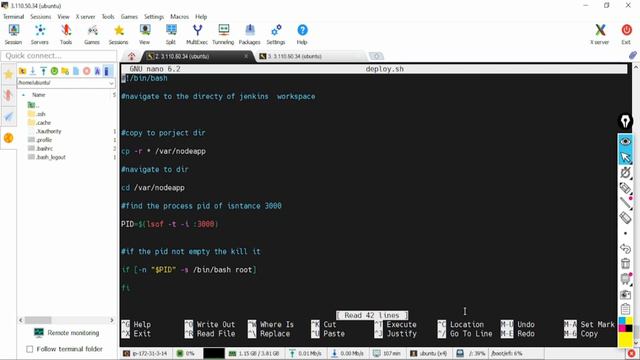Go to parent folder '..' entry
The image size is (640, 360).
click(33, 105)
